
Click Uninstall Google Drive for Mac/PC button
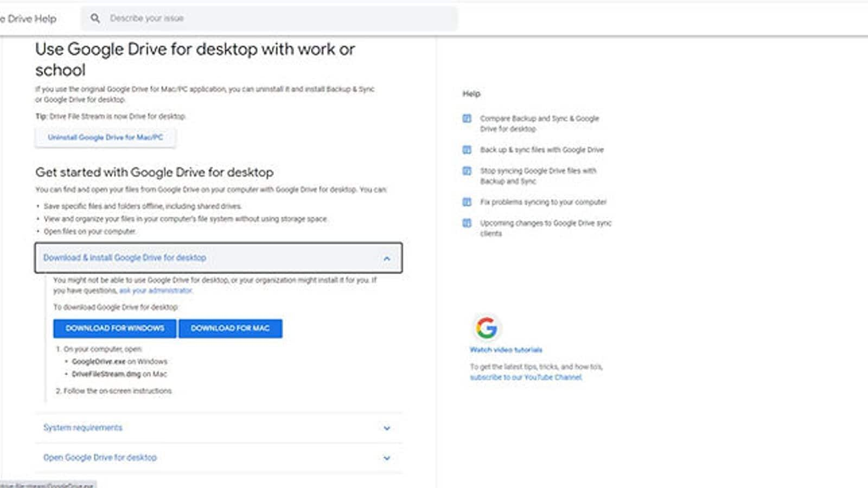(x=105, y=138)
